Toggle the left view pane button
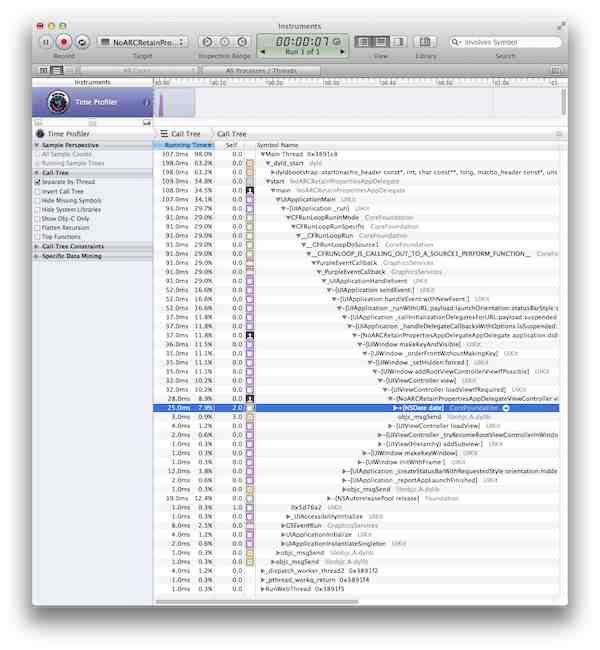The width and height of the screenshot is (600, 650). (363, 42)
